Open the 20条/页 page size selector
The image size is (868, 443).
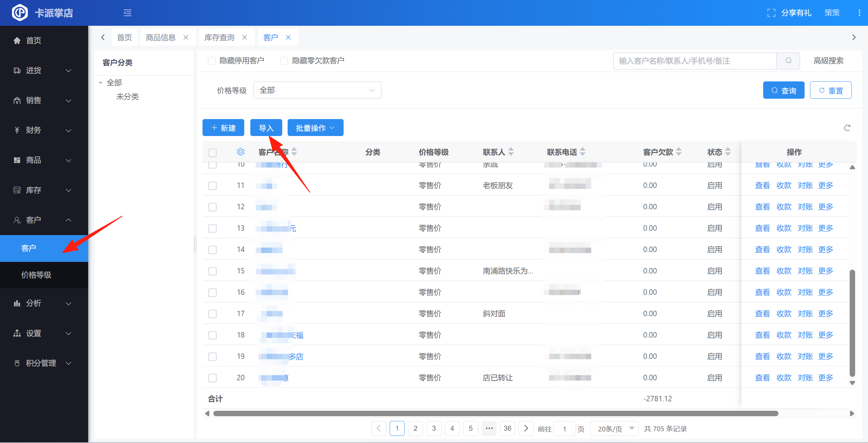pyautogui.click(x=614, y=429)
